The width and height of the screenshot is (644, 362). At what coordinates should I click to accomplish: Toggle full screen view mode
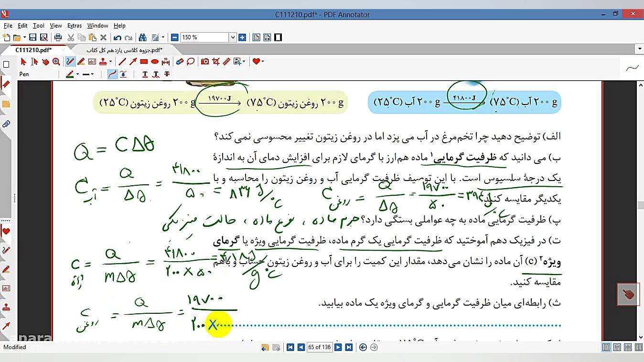click(x=278, y=37)
